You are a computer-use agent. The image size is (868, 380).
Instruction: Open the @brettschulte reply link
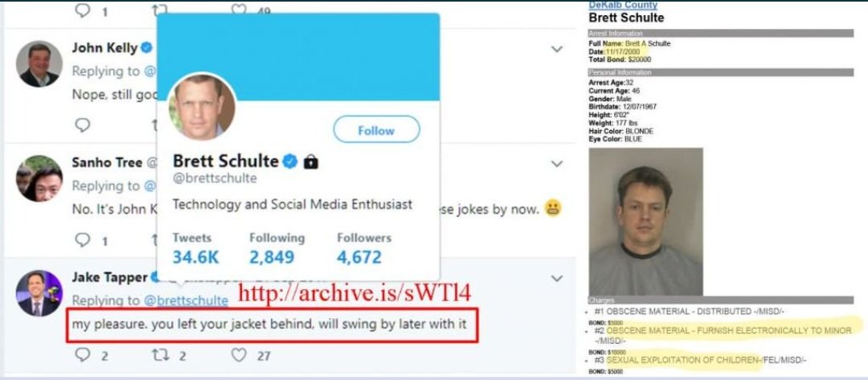pyautogui.click(x=186, y=300)
